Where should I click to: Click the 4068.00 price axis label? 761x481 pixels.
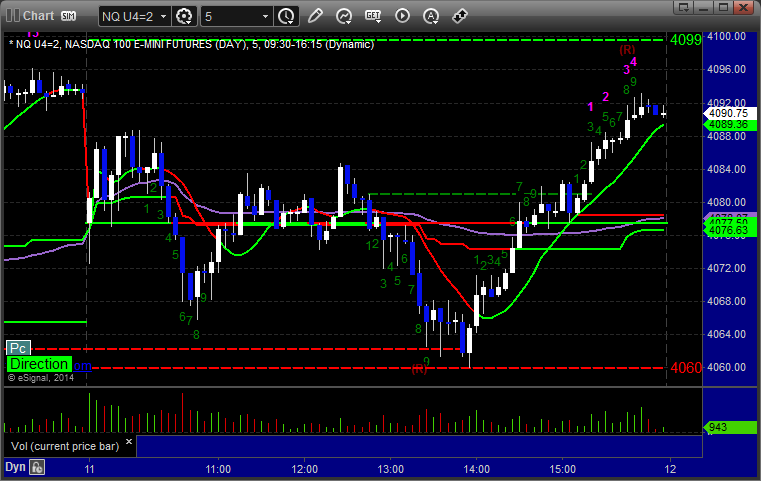(x=727, y=301)
